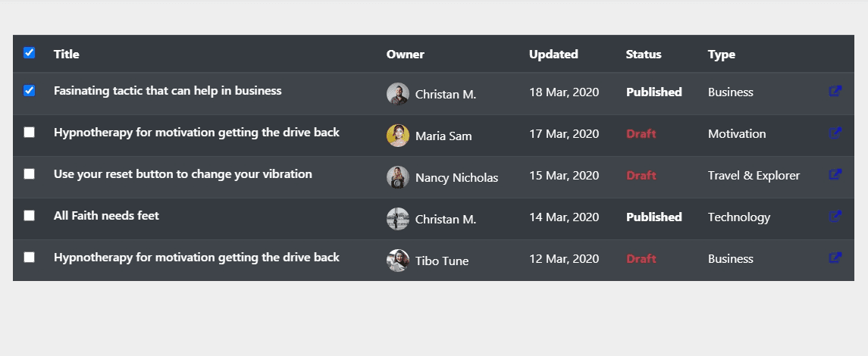Tick the 'All Faith needs feet' checkbox
The image size is (868, 356).
[x=30, y=216]
